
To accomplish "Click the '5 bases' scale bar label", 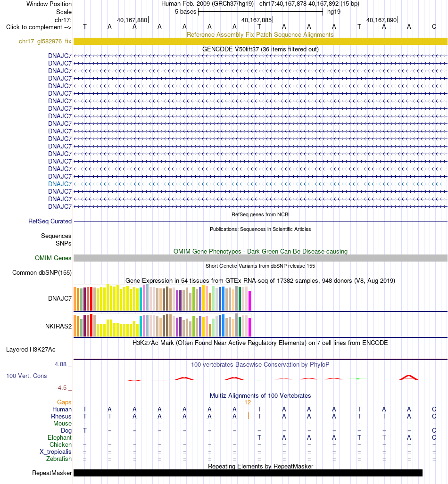I will click(185, 12).
